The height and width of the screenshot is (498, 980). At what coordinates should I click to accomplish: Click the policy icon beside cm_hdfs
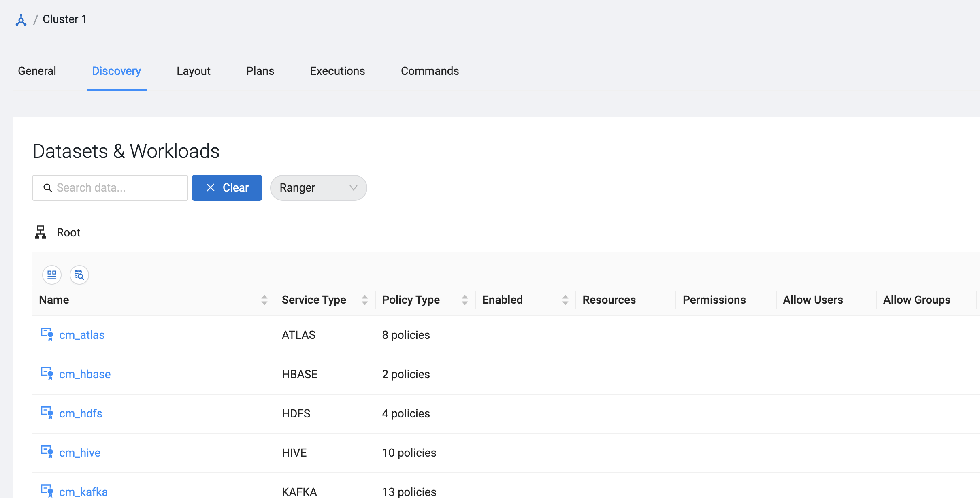47,413
